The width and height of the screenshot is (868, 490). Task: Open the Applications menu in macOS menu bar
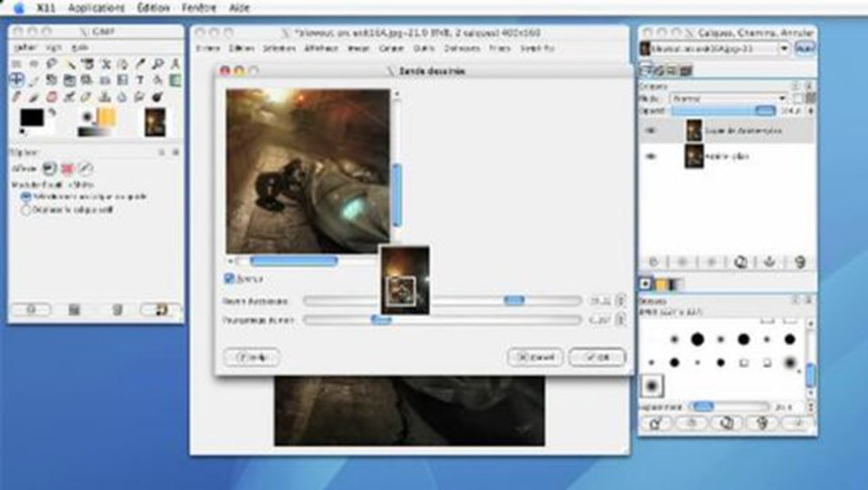point(97,8)
